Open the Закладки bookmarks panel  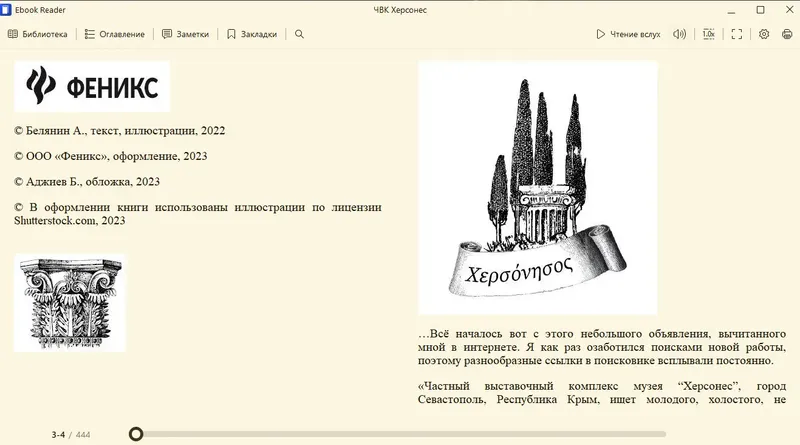click(x=252, y=34)
